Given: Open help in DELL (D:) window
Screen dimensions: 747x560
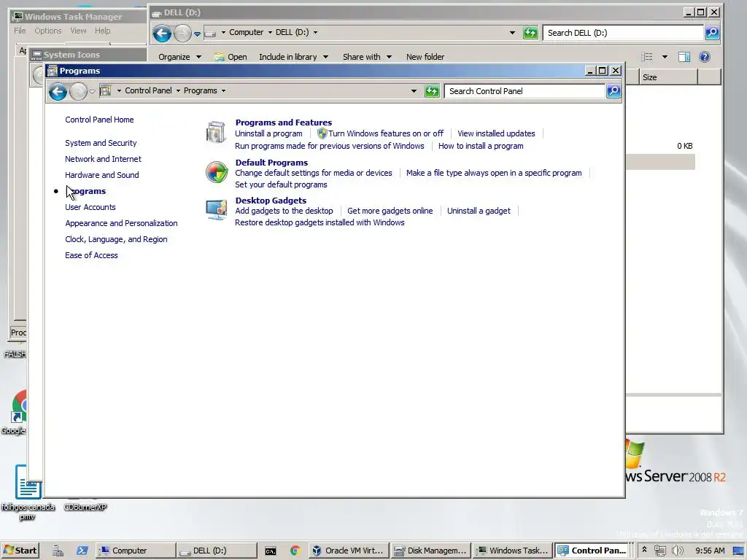Looking at the screenshot, I should [x=705, y=57].
